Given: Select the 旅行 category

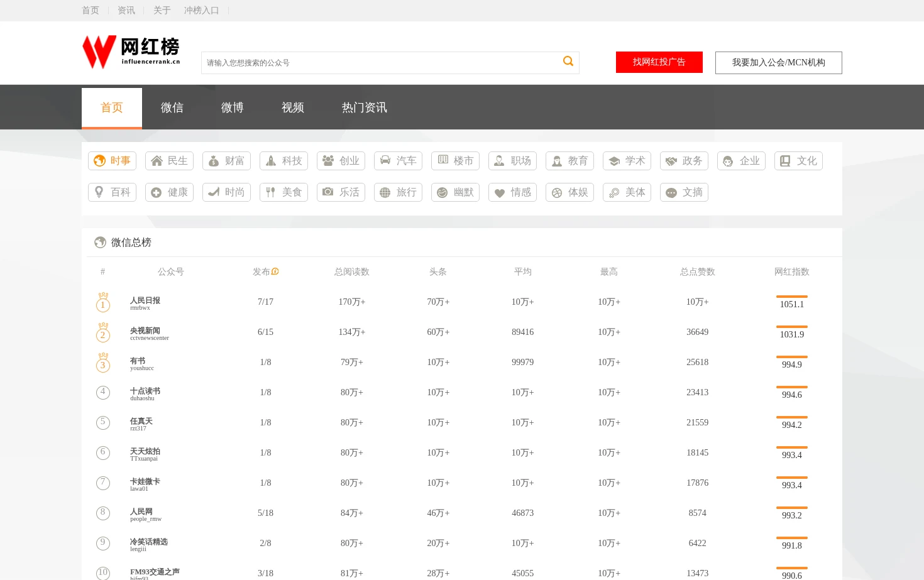Looking at the screenshot, I should (398, 192).
